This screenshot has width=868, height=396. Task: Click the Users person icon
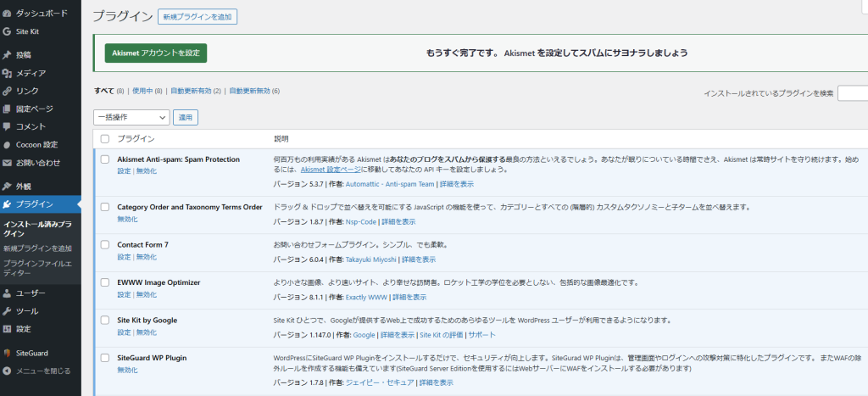[x=8, y=293]
